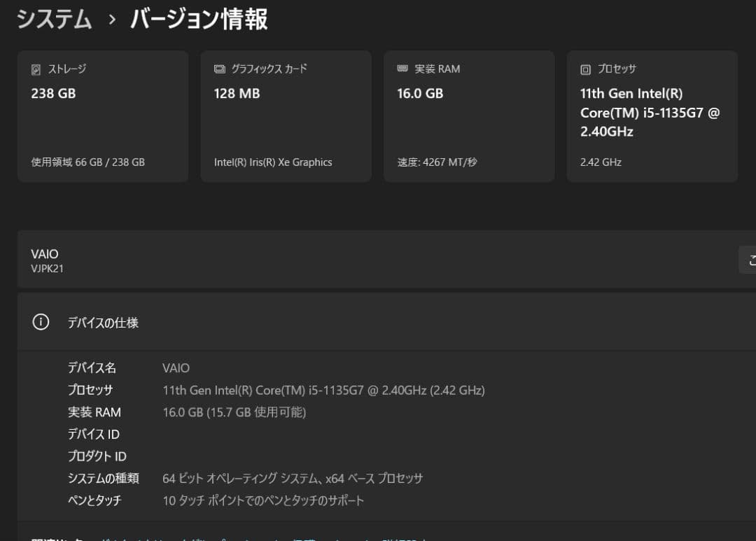Open the システム breadcrumb page
Image resolution: width=756 pixels, height=541 pixels.
[x=54, y=20]
